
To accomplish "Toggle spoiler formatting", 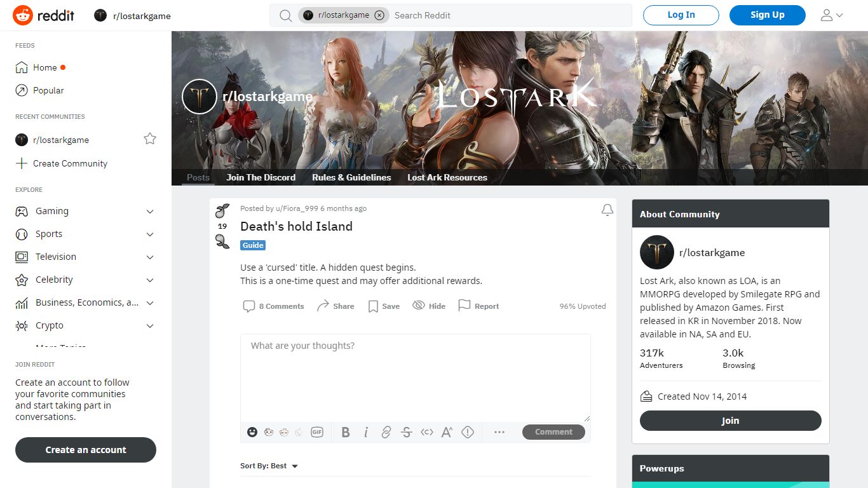I will click(468, 432).
